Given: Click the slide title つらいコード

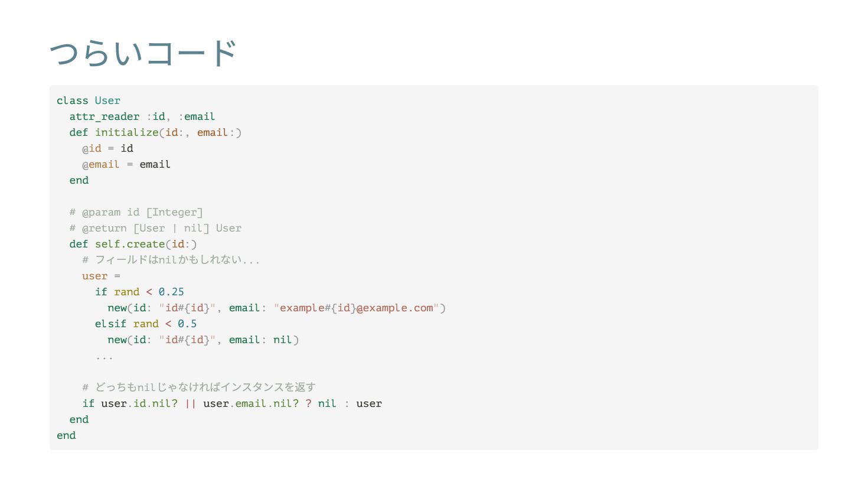Looking at the screenshot, I should pos(143,53).
